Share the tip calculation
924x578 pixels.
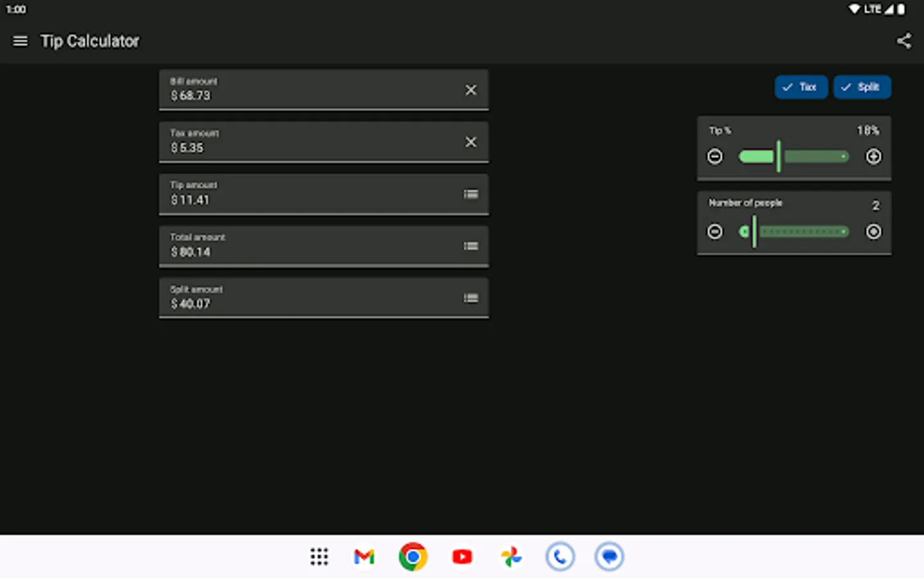(x=904, y=40)
